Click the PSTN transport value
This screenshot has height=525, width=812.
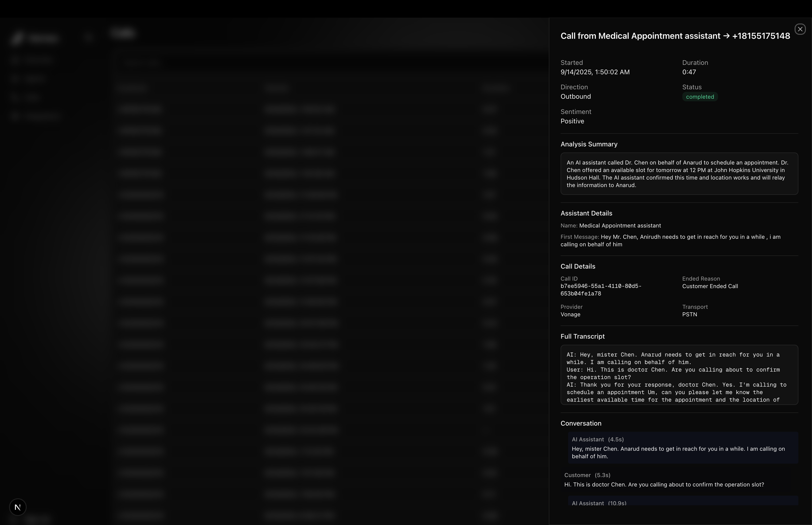tap(689, 314)
